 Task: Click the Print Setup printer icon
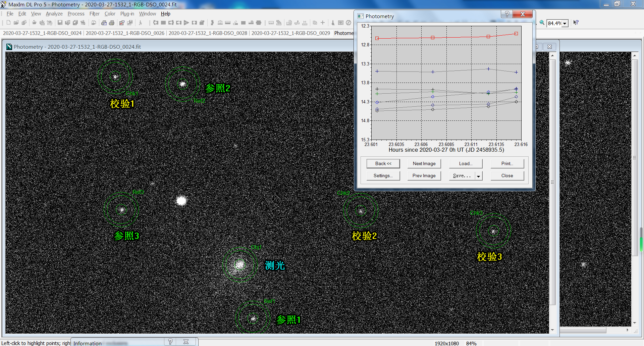pos(104,23)
